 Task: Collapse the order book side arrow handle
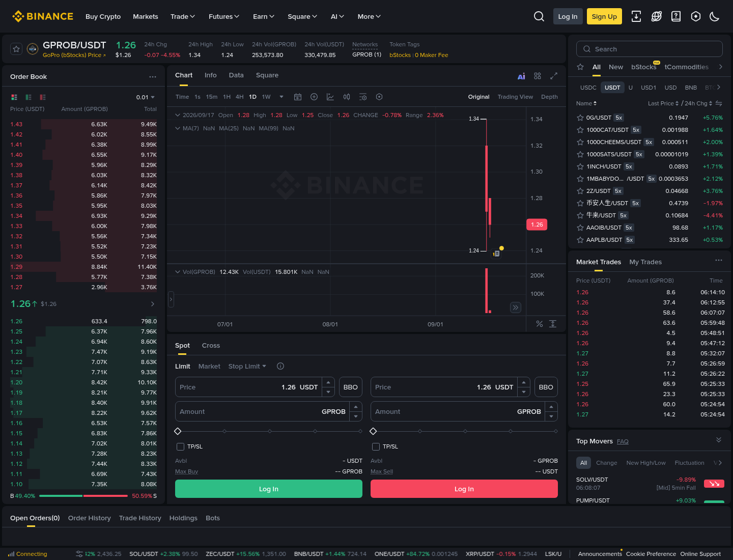(171, 299)
